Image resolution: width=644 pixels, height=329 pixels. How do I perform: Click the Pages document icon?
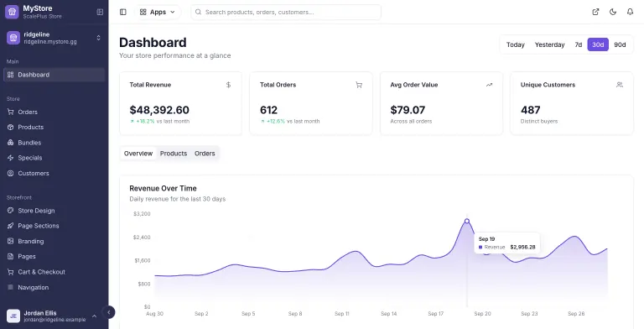11,257
